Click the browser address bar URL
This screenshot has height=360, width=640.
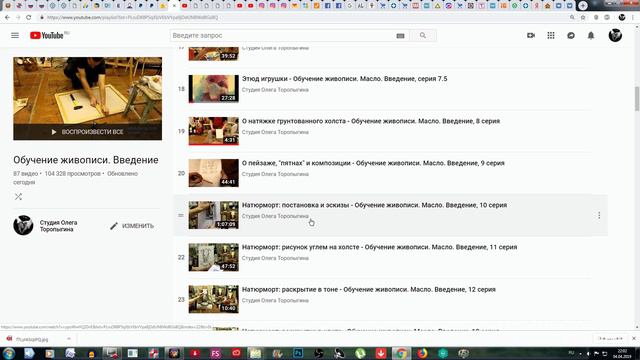[133, 18]
